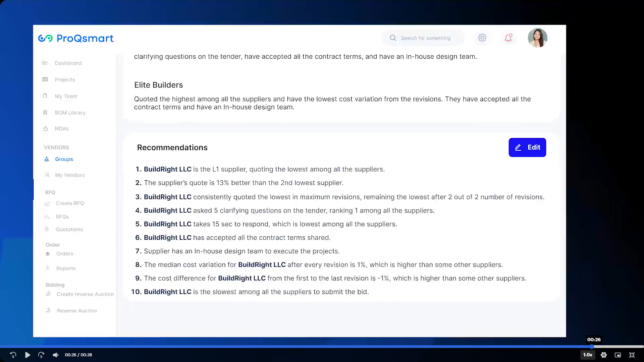The height and width of the screenshot is (362, 644).
Task: Click the My Vendors people icon
Action: click(47, 175)
